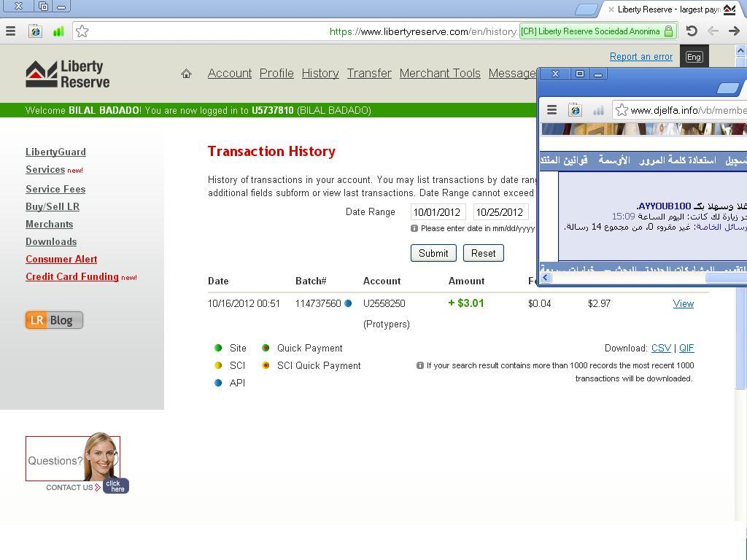Click the Liberty Reserve logo
The width and height of the screenshot is (747, 560).
tap(68, 74)
